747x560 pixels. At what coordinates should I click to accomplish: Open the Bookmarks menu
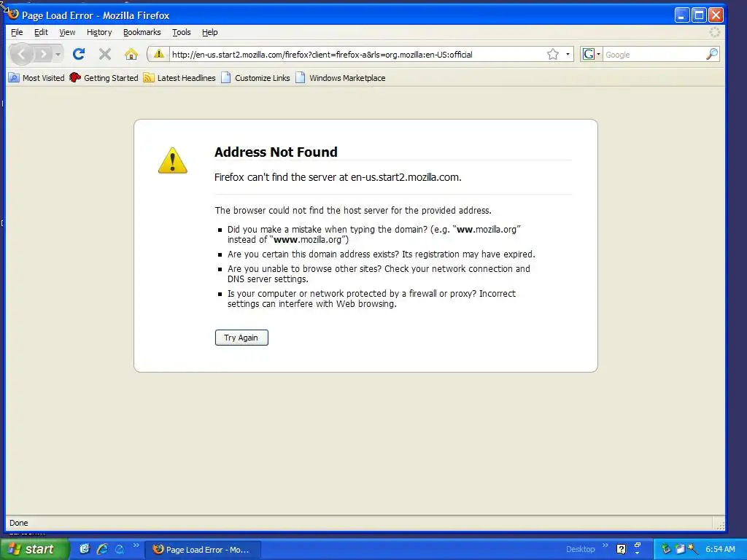(142, 32)
